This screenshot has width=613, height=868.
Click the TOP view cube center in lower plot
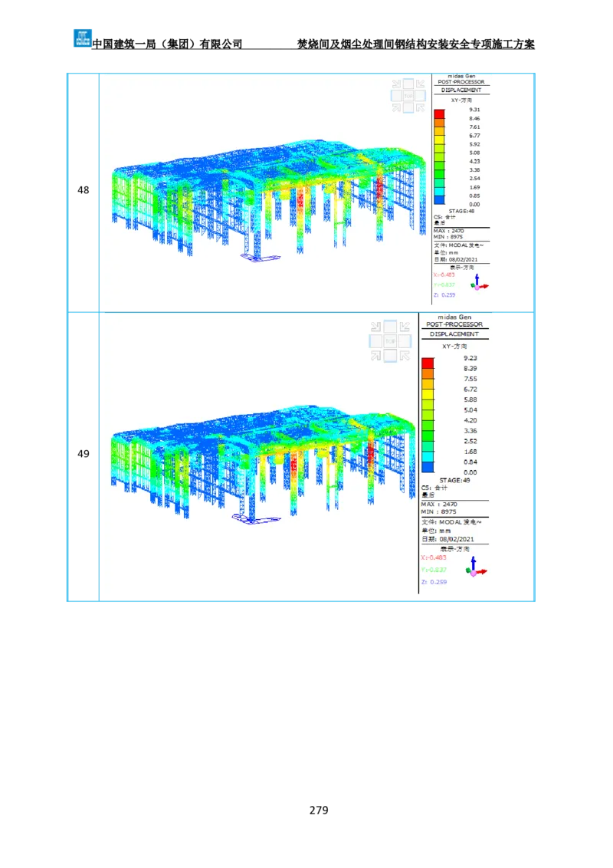[390, 340]
